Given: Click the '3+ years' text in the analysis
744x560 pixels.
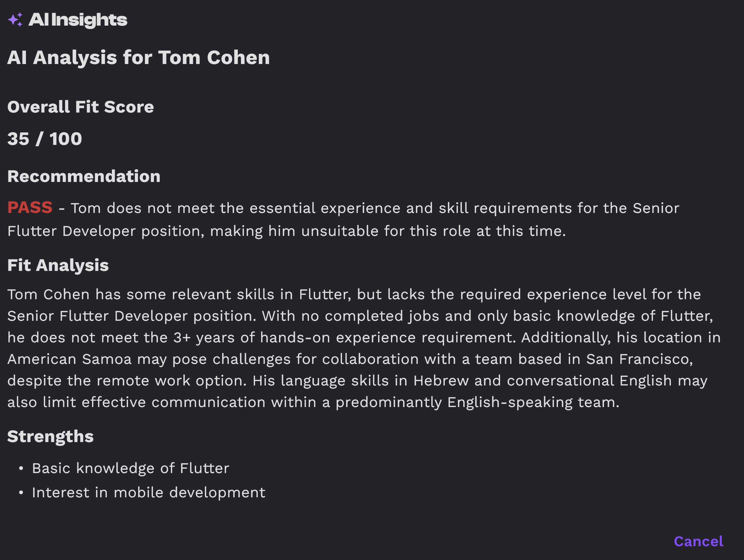Looking at the screenshot, I should click(204, 338).
